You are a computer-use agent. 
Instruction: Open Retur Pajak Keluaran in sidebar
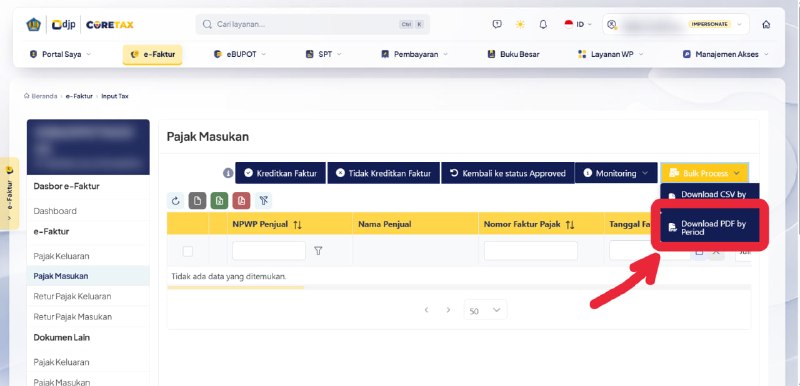(72, 296)
